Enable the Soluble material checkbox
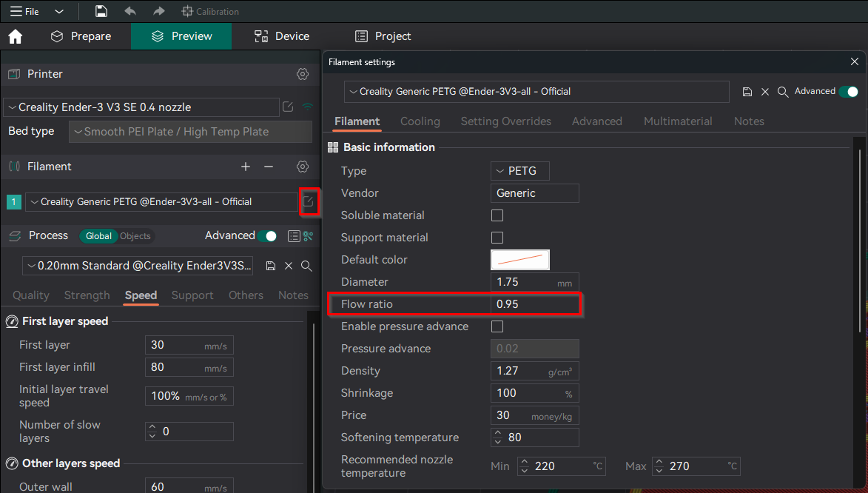 497,215
